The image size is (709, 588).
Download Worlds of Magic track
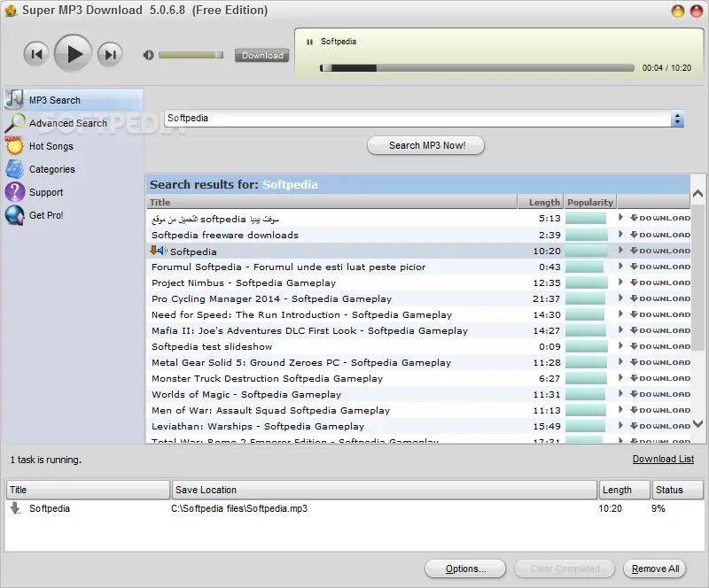660,394
